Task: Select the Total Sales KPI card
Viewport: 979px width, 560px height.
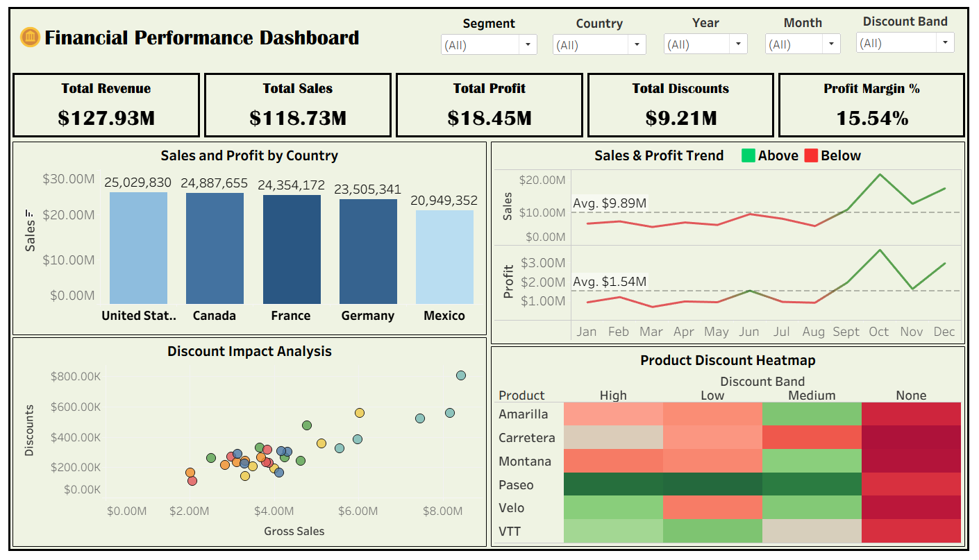Action: pos(298,105)
